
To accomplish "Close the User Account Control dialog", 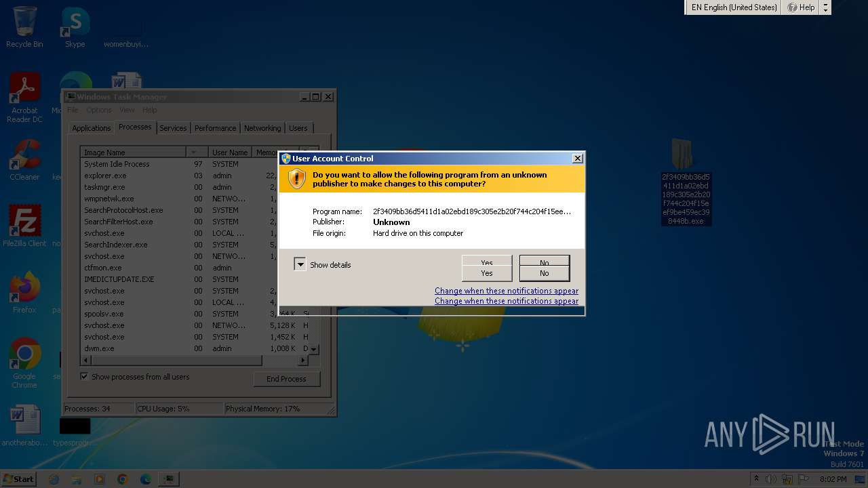I will coord(578,159).
